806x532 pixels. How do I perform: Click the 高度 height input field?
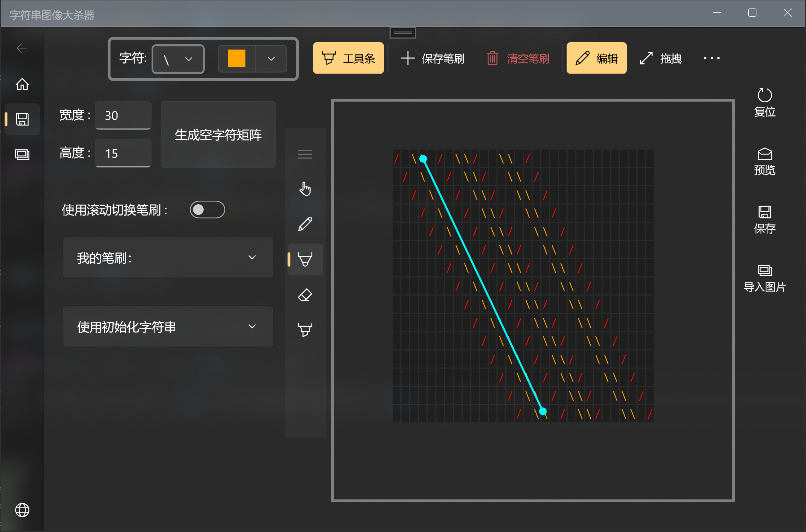tap(123, 153)
